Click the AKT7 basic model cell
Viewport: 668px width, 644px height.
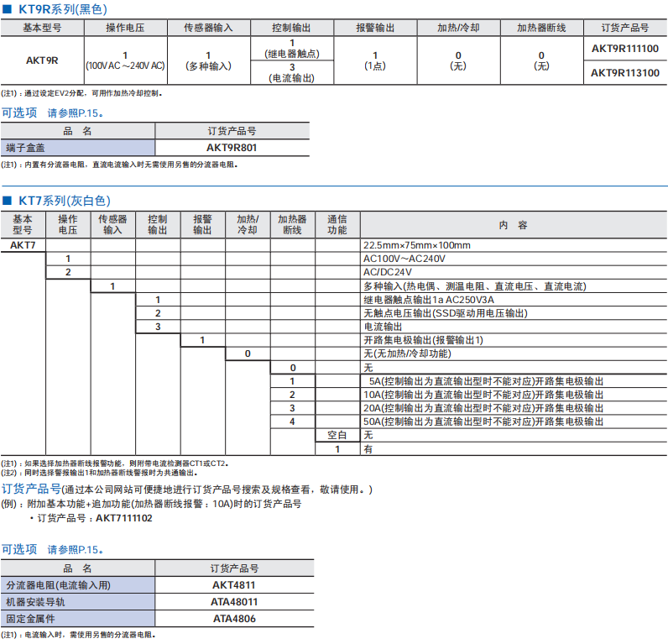coord(23,245)
